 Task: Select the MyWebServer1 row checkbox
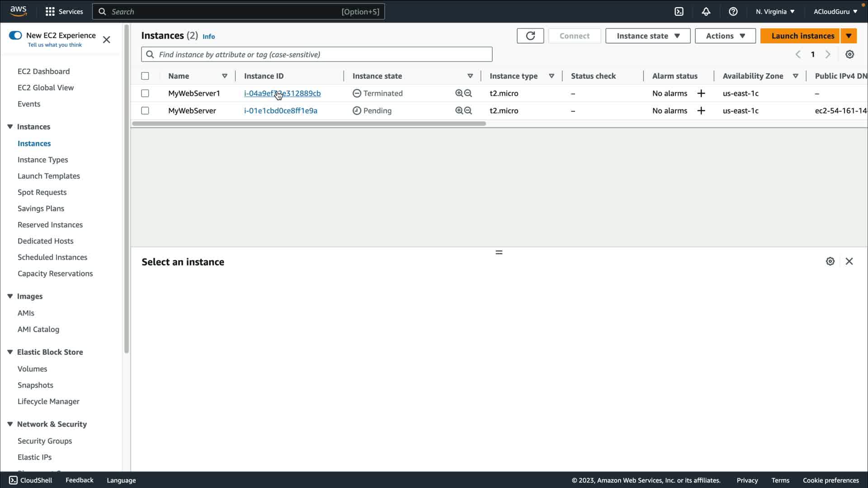pos(145,94)
